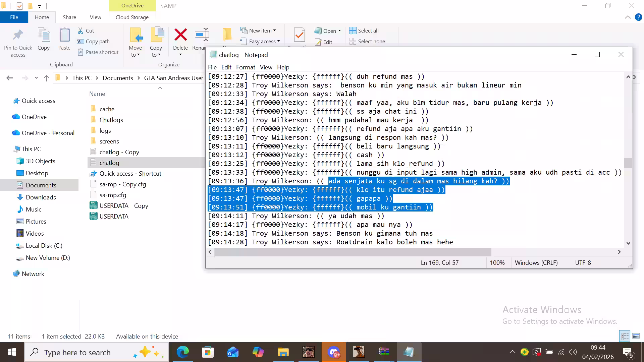Click the Paste clipboard icon
Viewport: 644px width, 362px height.
click(64, 35)
